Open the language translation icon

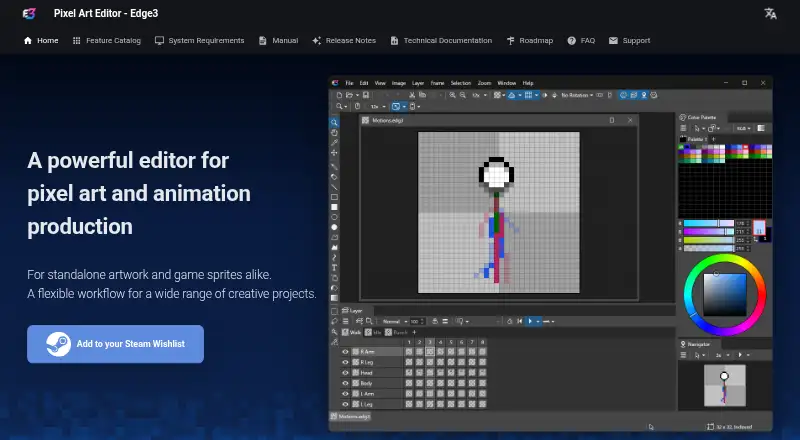click(x=770, y=14)
